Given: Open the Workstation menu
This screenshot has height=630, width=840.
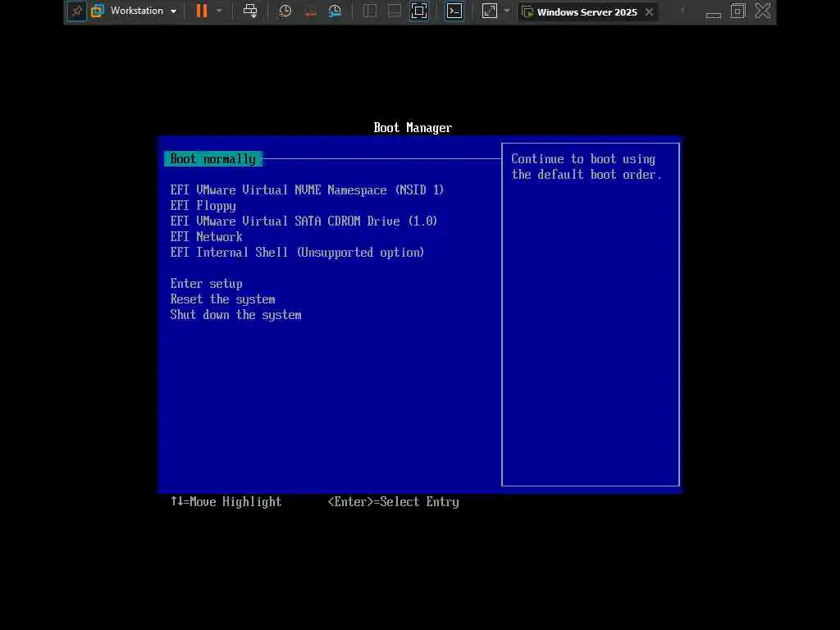Looking at the screenshot, I should (137, 11).
